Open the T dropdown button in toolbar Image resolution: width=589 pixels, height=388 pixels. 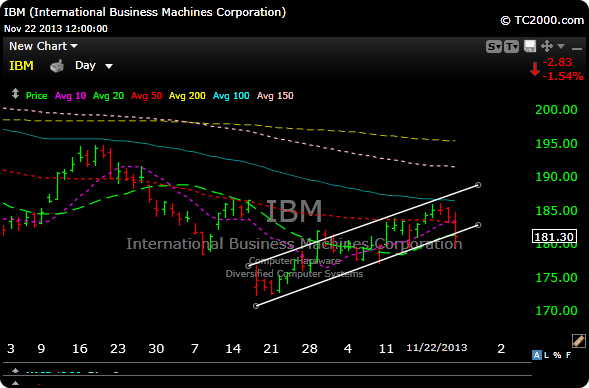pos(511,47)
